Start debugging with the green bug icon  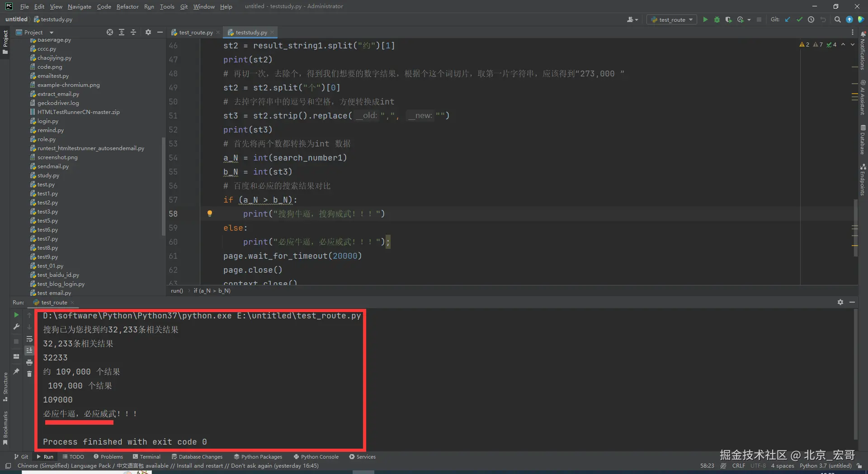(x=717, y=19)
